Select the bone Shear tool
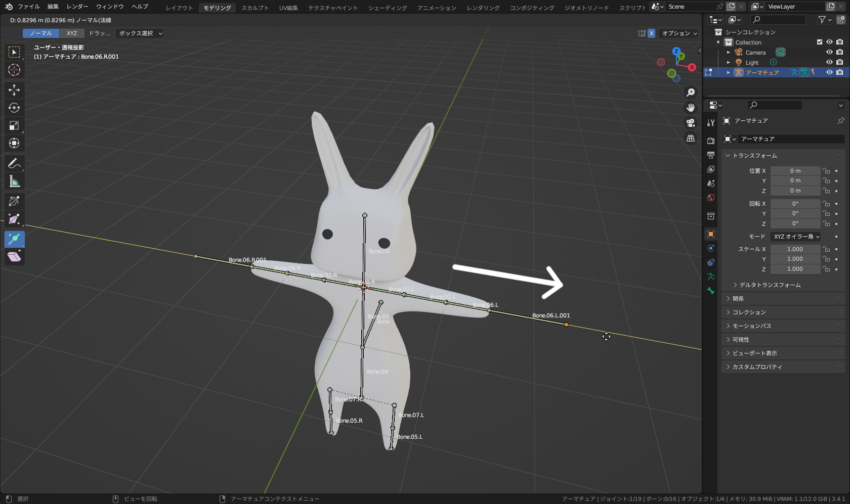 [14, 257]
